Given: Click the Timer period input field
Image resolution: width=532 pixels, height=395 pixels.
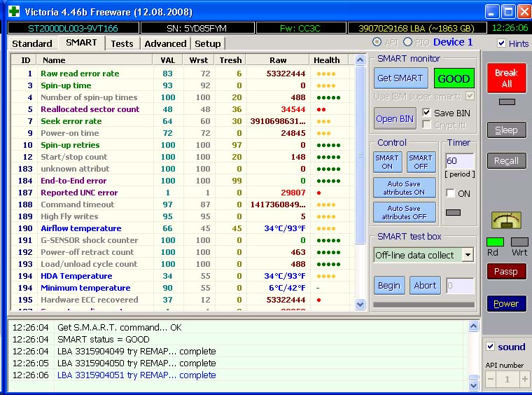Looking at the screenshot, I should (459, 161).
